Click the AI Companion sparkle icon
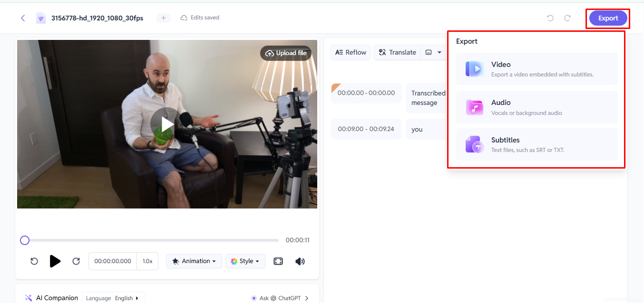The image size is (644, 303). (29, 298)
